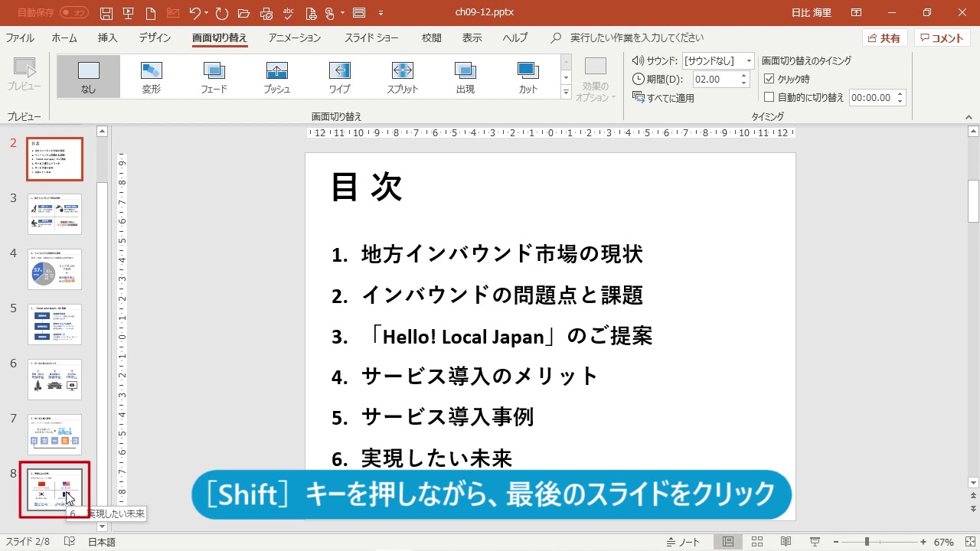
Task: Collapse the ribbon with the chevron
Action: click(x=969, y=116)
